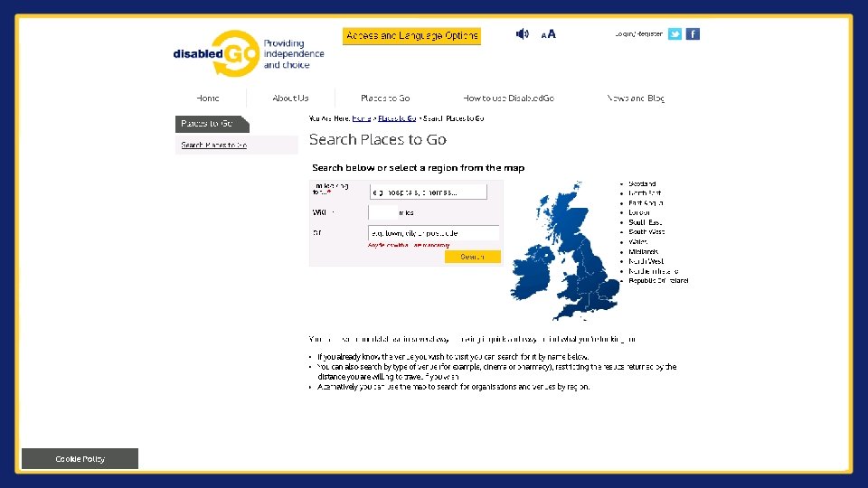This screenshot has height=488, width=868.
Task: Open the Places to Go menu item
Action: click(x=385, y=98)
